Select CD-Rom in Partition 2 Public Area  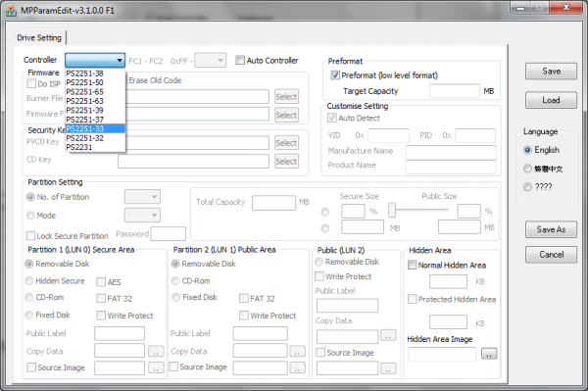click(x=175, y=281)
